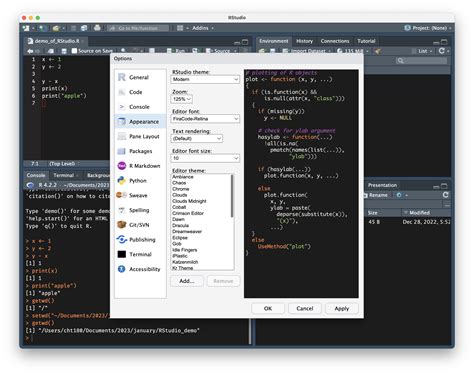Image resolution: width=474 pixels, height=374 pixels.
Task: Open the Accessibility options category
Action: 140,269
